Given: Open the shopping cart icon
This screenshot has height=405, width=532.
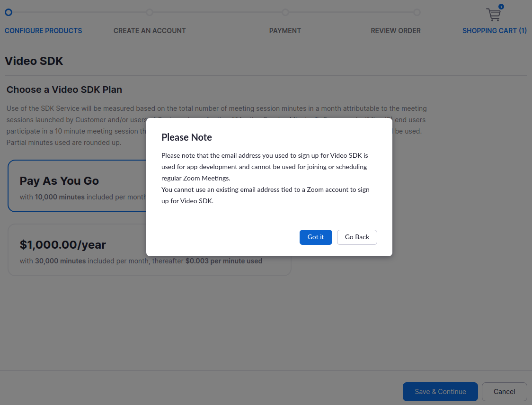Looking at the screenshot, I should (493, 15).
